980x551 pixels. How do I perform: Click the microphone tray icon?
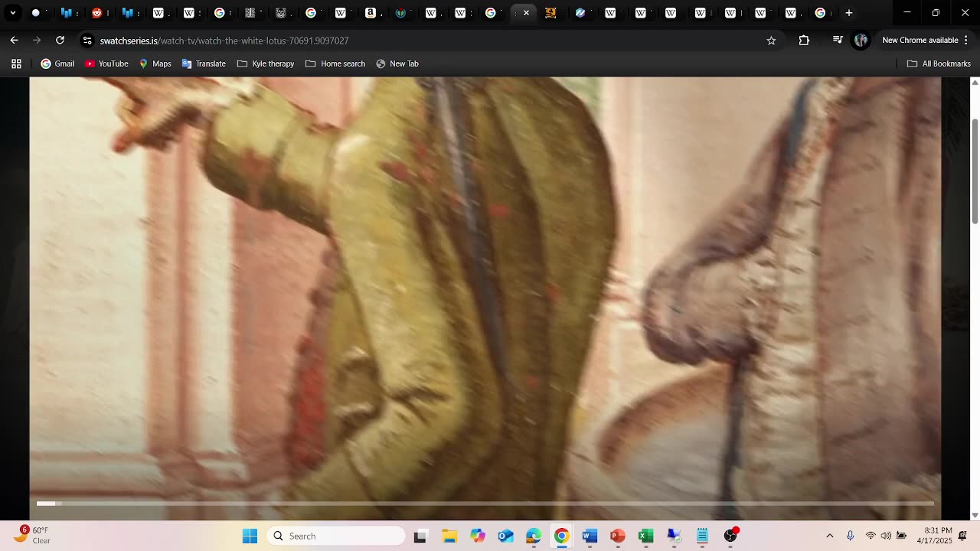click(x=850, y=536)
